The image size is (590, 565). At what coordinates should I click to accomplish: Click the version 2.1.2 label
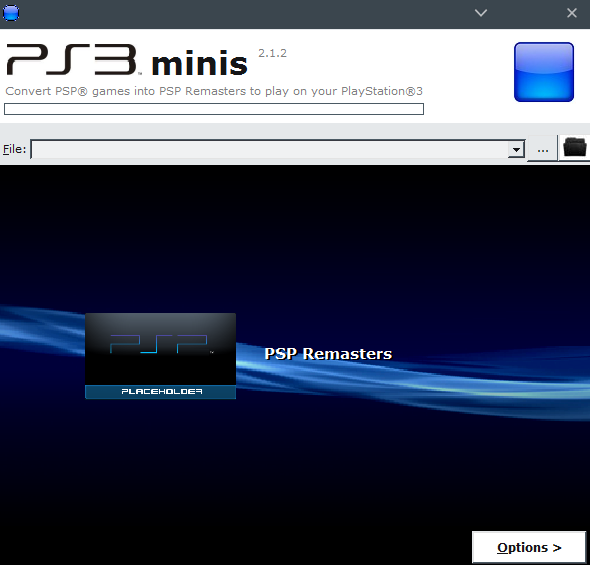[x=272, y=53]
